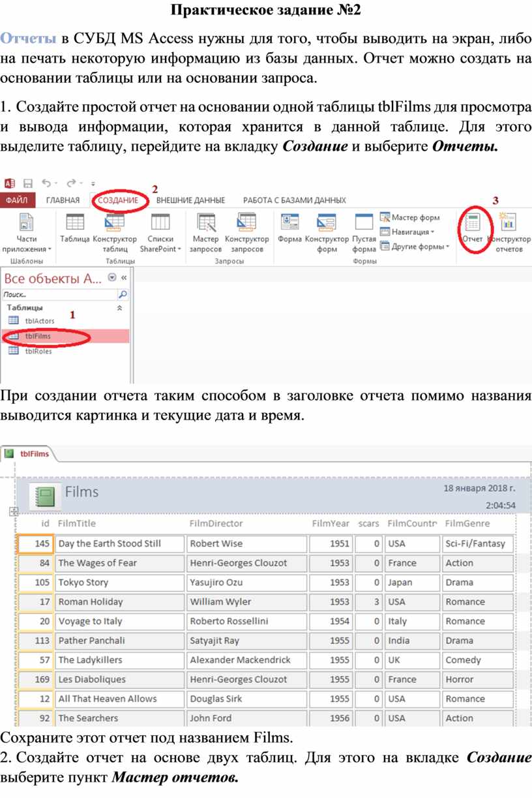The width and height of the screenshot is (532, 798).
Task: Click the FilmDirector column header
Action: tap(216, 523)
